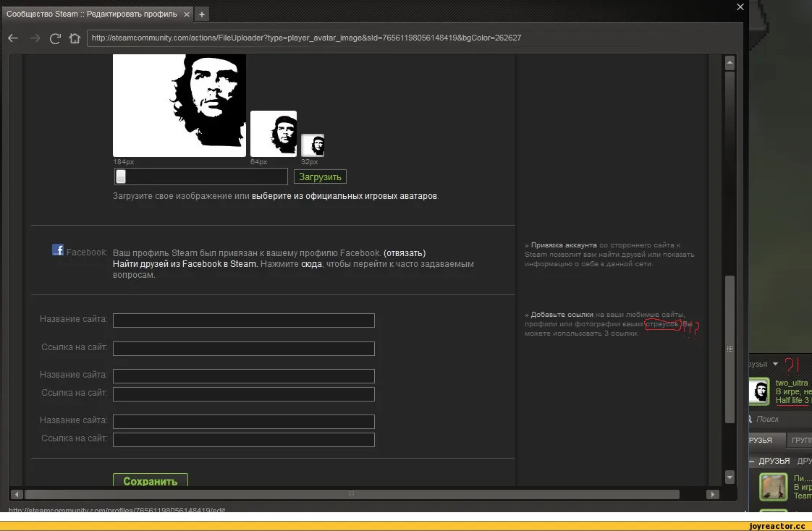Click the horizontal scrollbar thumb

(352, 494)
